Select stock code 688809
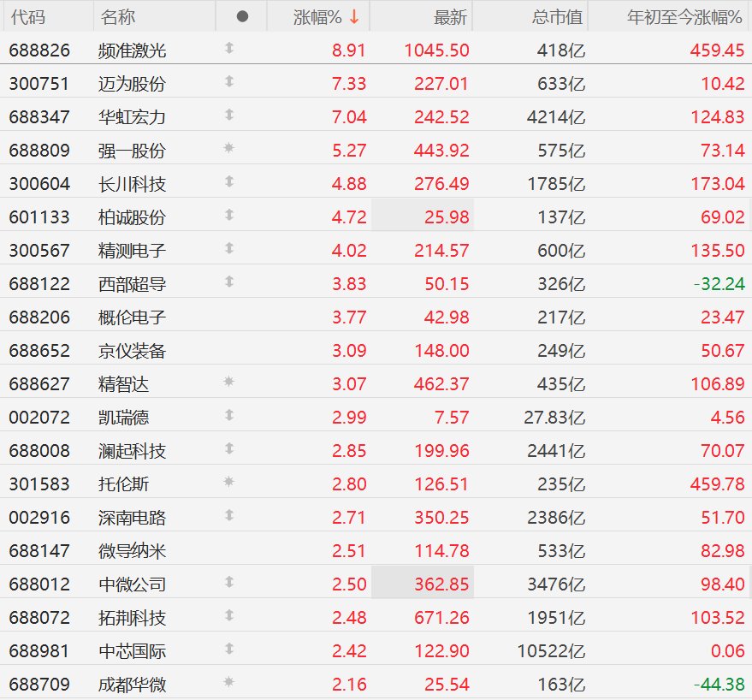Viewport: 752px width, 700px height. pos(39,151)
